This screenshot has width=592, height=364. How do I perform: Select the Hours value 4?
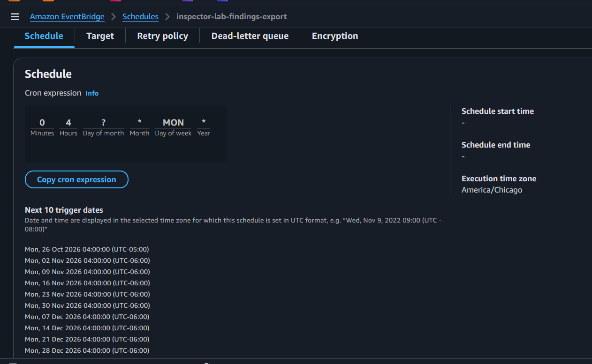[x=68, y=123]
